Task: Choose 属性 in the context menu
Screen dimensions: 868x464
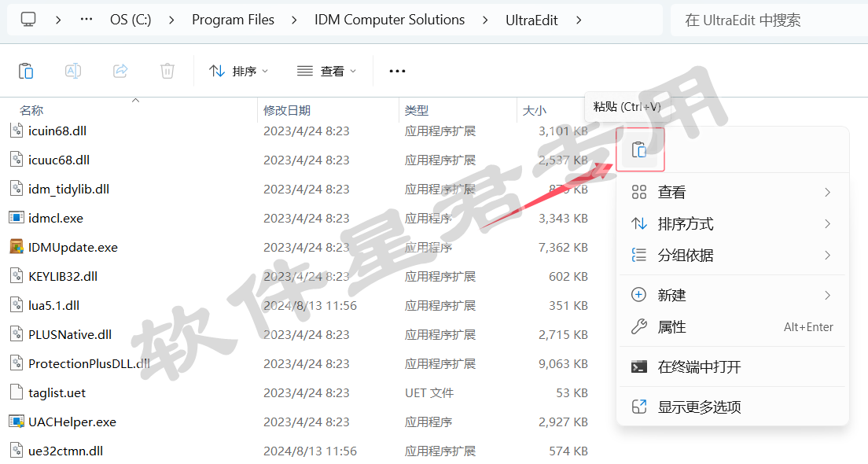Action: pyautogui.click(x=733, y=326)
